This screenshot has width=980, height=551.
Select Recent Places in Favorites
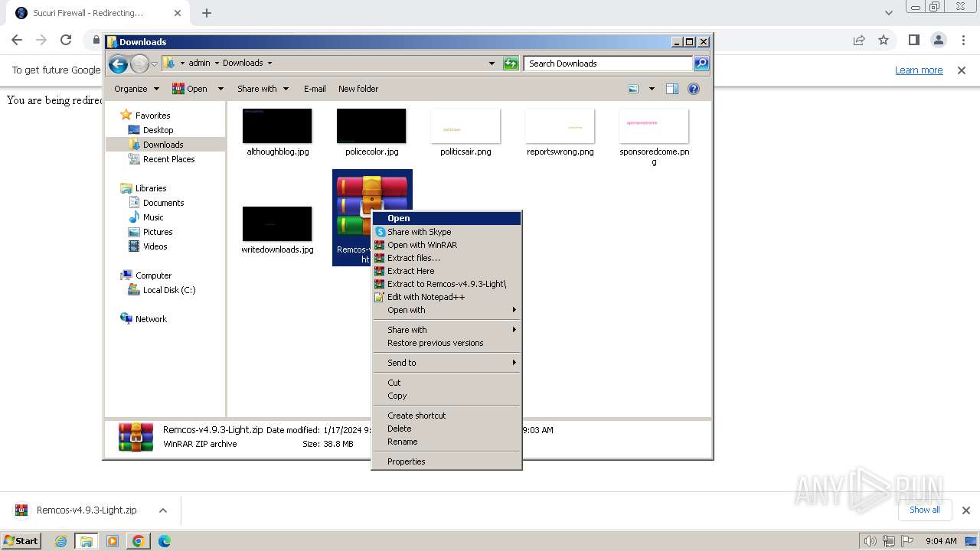point(168,159)
